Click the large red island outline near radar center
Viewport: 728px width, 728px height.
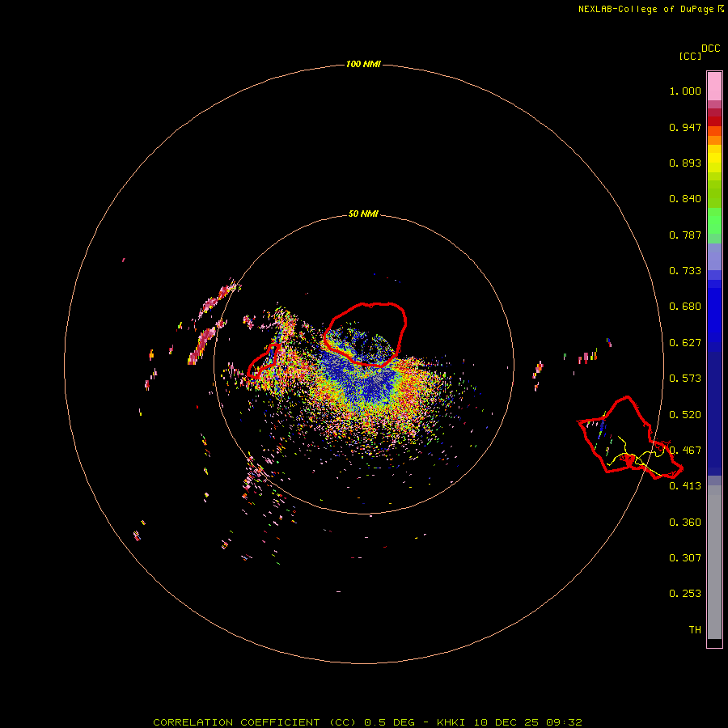coord(366,334)
